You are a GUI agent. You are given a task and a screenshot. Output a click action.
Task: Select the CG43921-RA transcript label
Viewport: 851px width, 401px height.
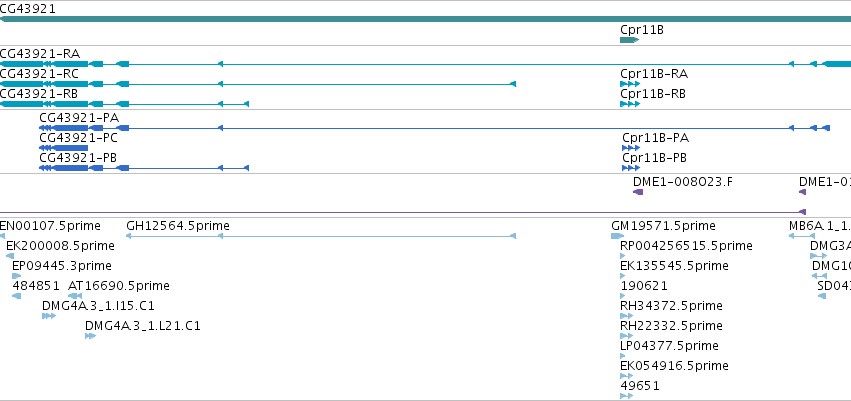(40, 53)
